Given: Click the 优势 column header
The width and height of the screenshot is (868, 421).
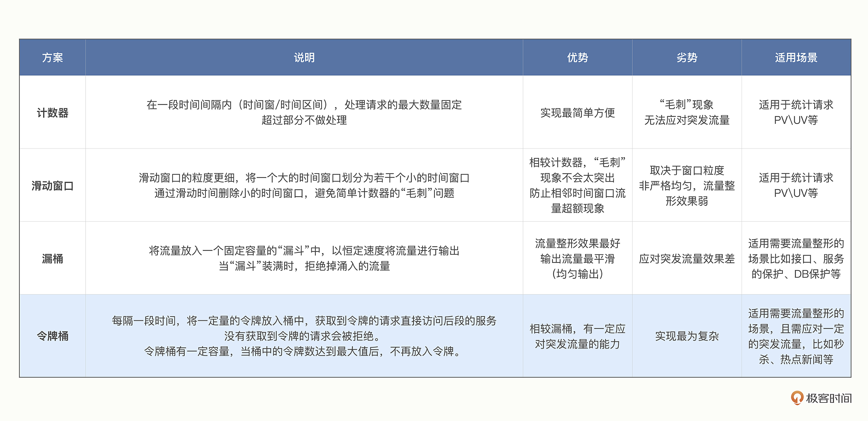Looking at the screenshot, I should point(577,57).
